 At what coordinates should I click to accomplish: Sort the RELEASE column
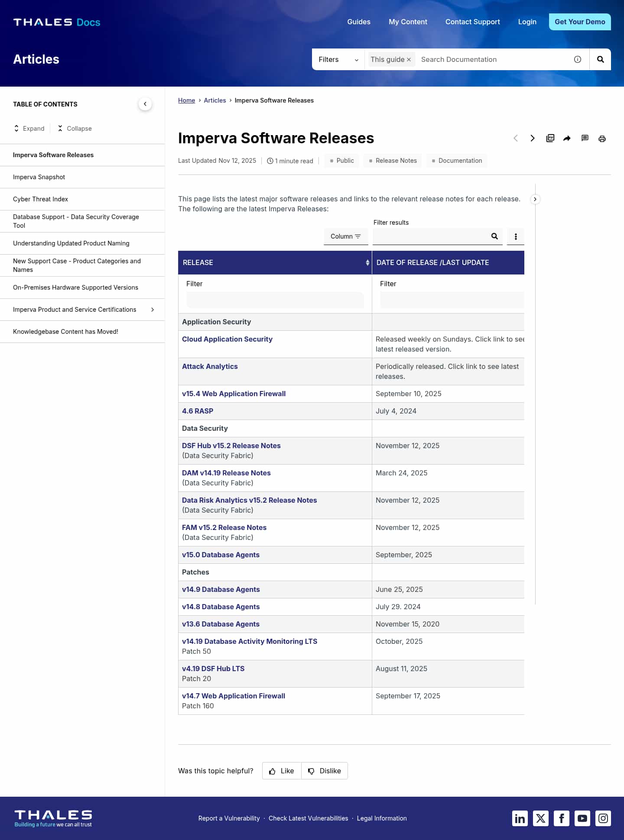coord(367,262)
